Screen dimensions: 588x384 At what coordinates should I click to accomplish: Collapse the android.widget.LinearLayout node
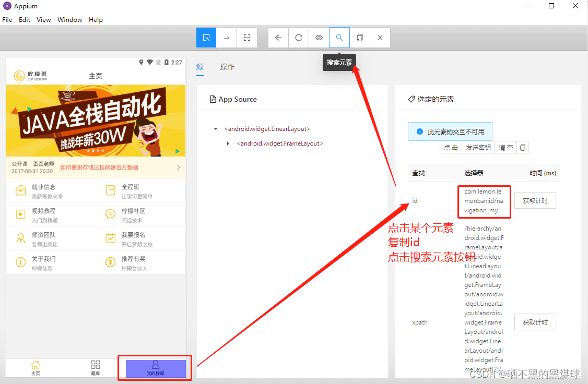tap(216, 129)
